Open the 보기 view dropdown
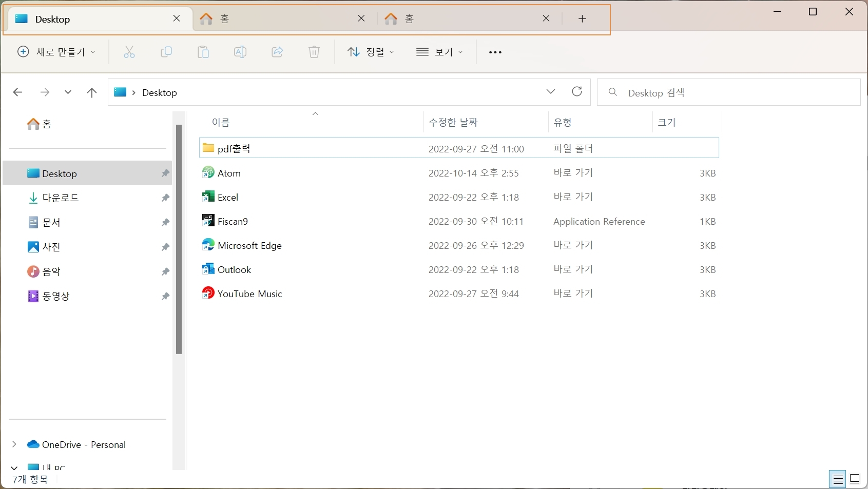 (440, 52)
